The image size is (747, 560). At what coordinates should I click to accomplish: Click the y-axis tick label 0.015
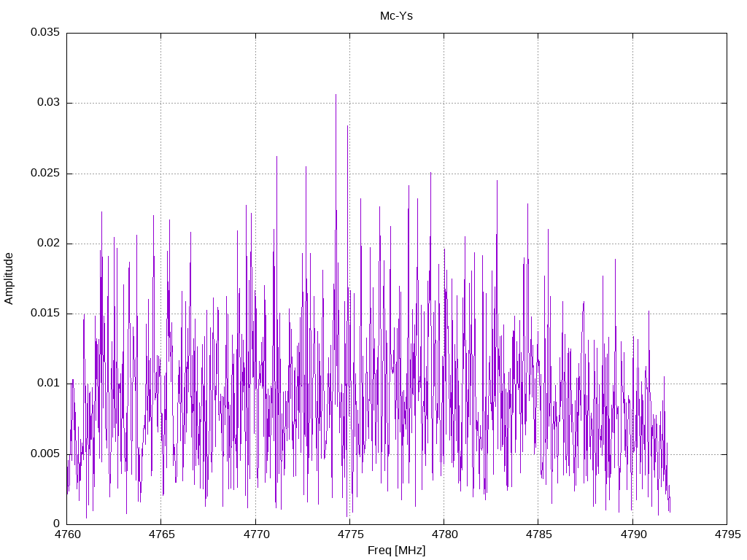click(45, 313)
